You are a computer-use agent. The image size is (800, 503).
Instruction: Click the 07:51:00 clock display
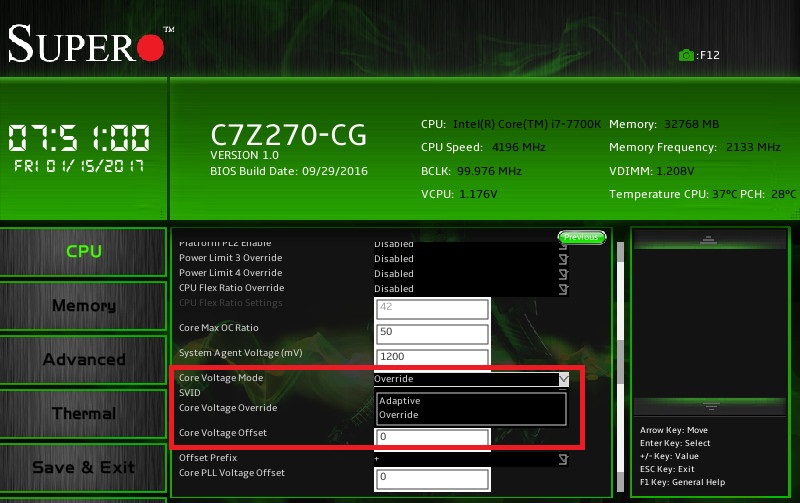79,138
